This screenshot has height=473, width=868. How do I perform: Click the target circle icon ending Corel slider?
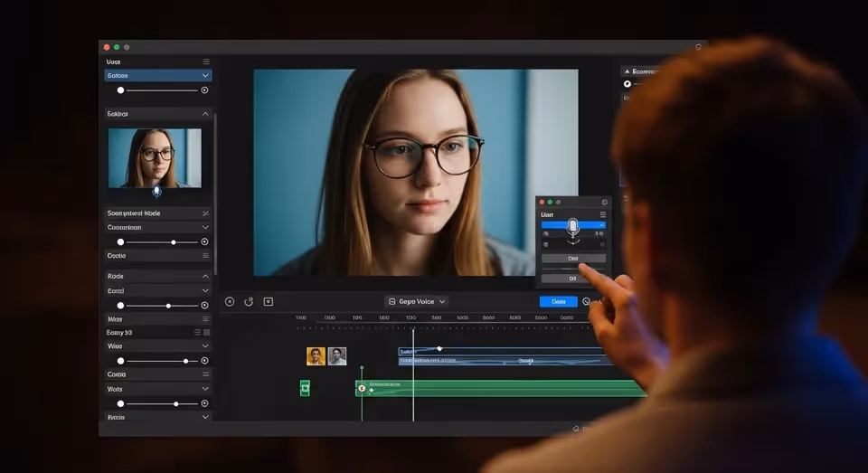point(204,305)
